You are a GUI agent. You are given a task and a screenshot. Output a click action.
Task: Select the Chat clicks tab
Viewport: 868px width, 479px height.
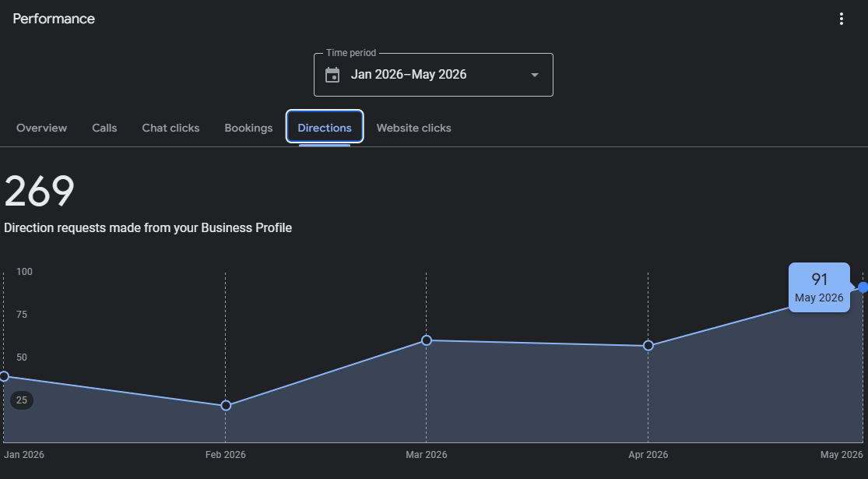pyautogui.click(x=170, y=128)
